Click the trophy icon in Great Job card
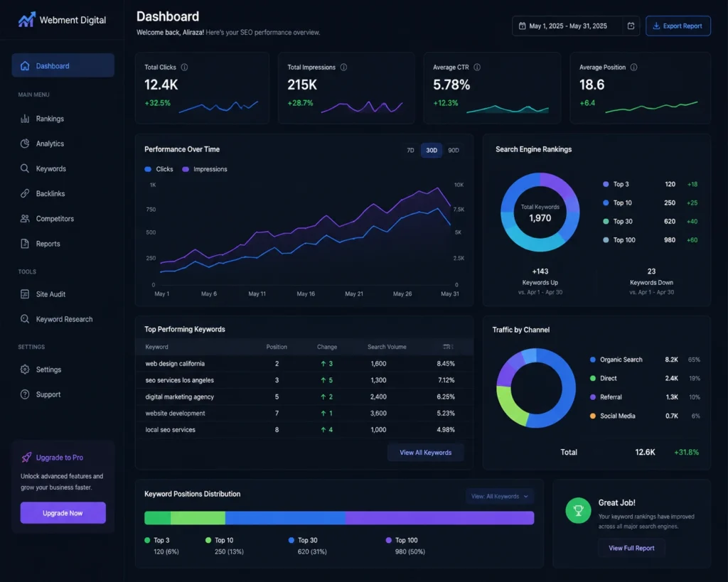This screenshot has height=582, width=728. pyautogui.click(x=578, y=510)
